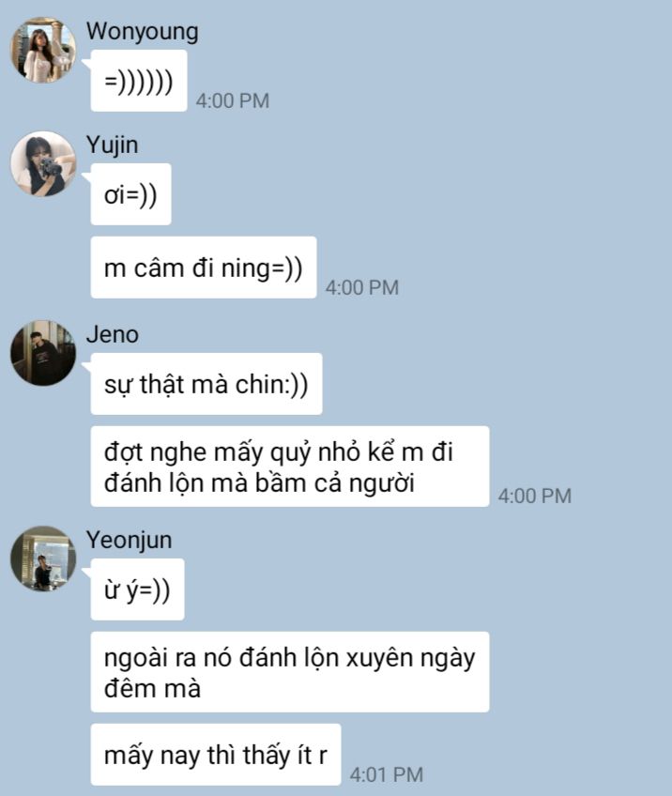Select the 'sự thật mà chin:))' message

[206, 384]
